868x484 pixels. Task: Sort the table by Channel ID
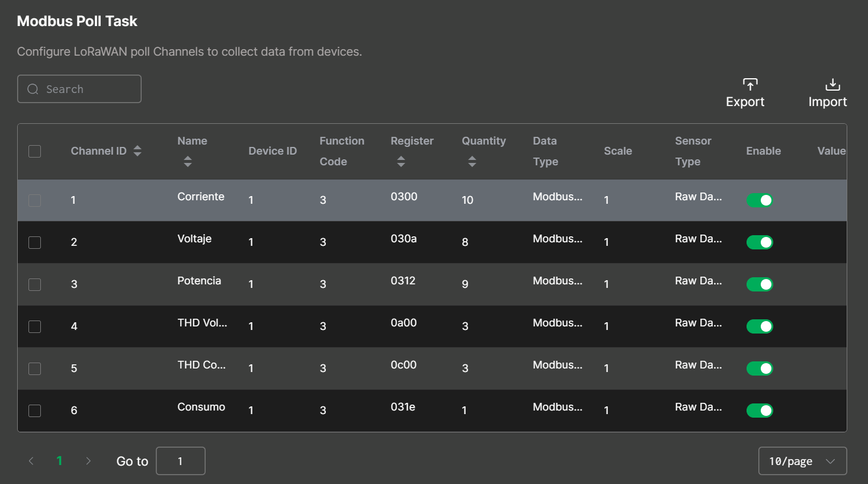click(137, 151)
